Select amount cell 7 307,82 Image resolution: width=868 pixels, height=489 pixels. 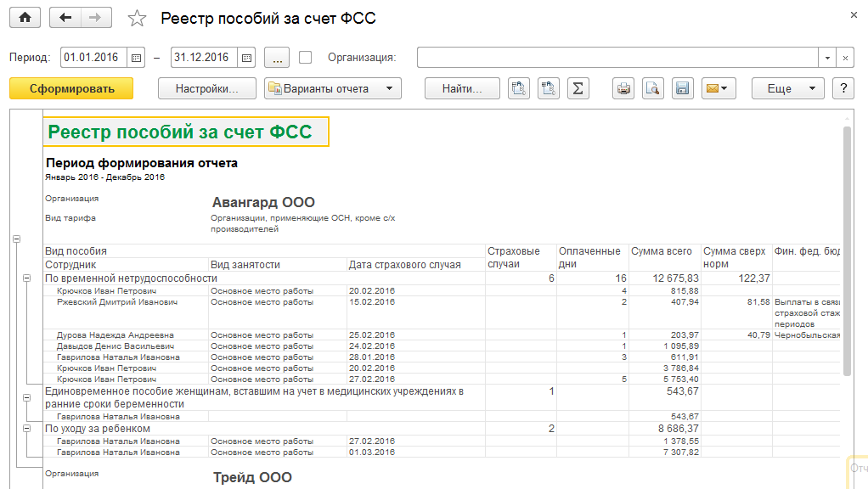point(665,452)
